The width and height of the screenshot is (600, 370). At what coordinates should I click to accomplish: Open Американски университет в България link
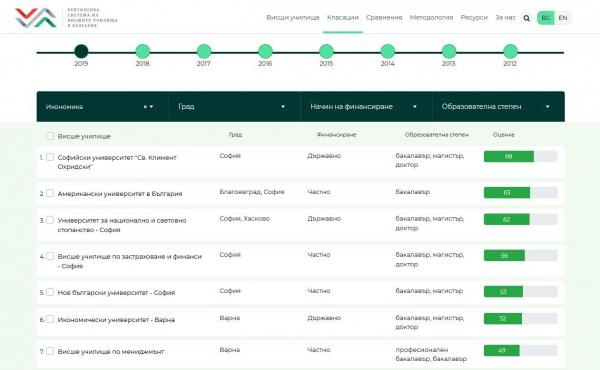[120, 194]
